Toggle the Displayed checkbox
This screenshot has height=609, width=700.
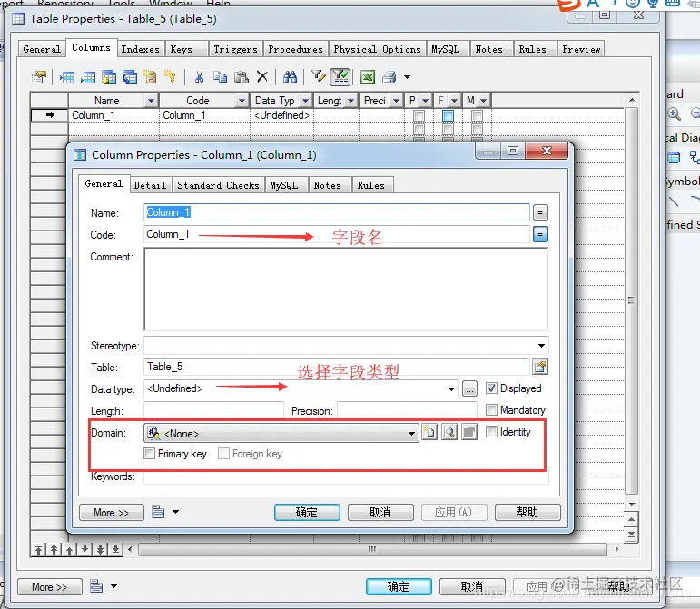click(x=491, y=388)
